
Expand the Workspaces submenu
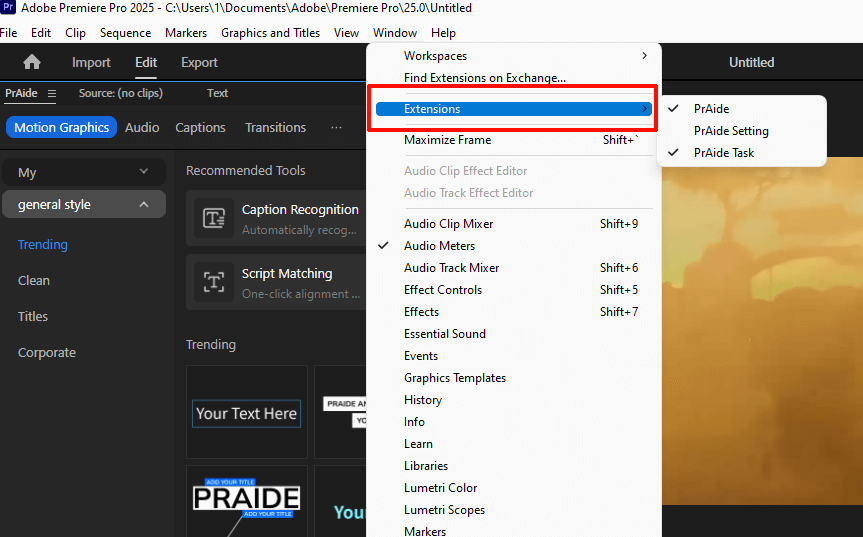point(513,56)
